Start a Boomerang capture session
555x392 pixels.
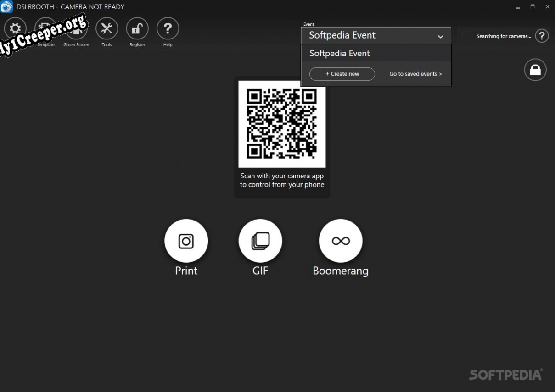point(341,241)
